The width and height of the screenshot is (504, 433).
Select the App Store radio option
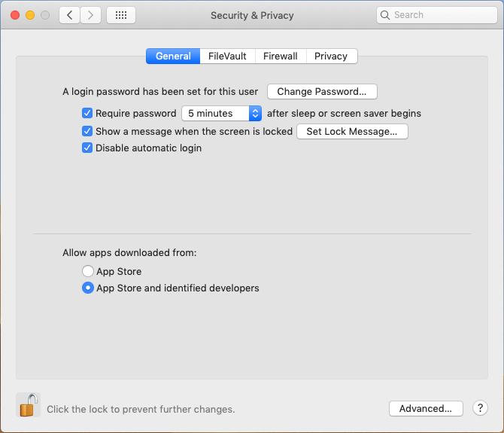click(x=88, y=272)
